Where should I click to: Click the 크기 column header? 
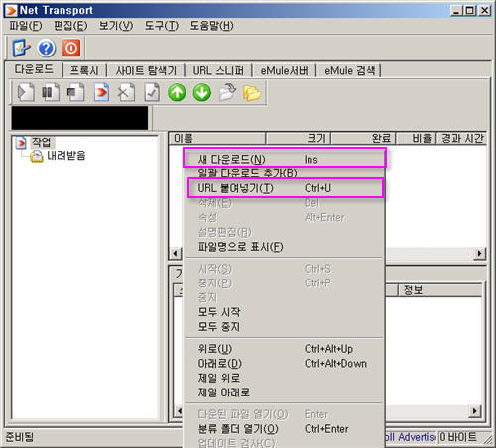coord(299,138)
